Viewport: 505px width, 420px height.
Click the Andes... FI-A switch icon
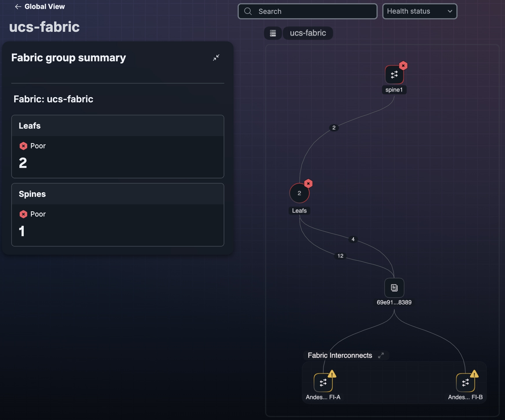click(323, 382)
